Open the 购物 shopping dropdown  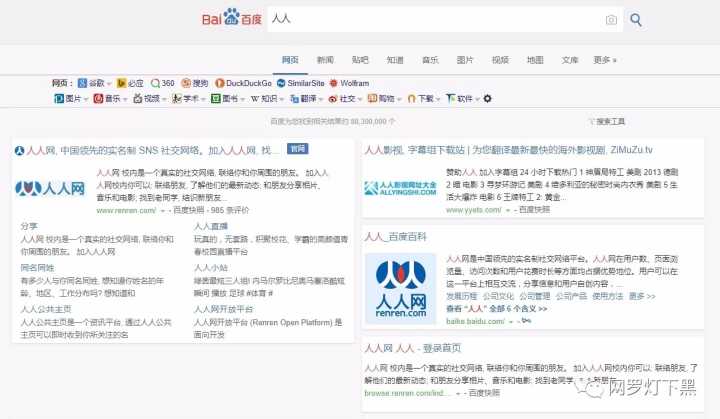click(x=399, y=99)
